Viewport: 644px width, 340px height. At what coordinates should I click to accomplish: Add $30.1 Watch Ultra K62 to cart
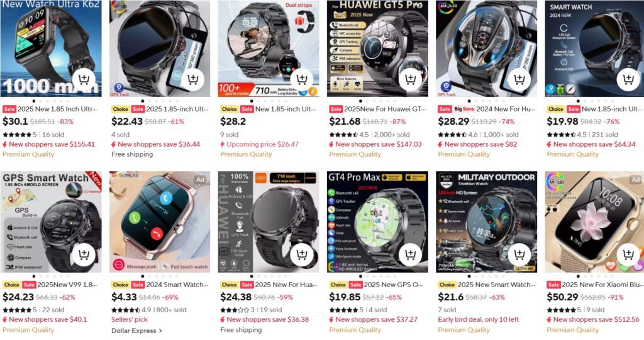84,79
